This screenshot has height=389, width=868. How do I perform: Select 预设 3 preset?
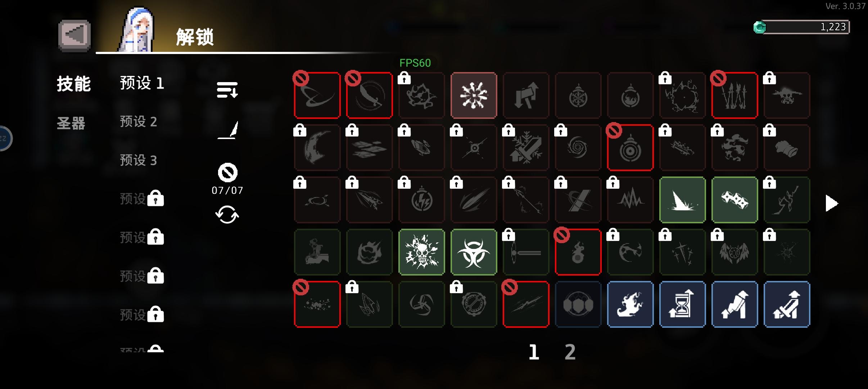[x=139, y=160]
